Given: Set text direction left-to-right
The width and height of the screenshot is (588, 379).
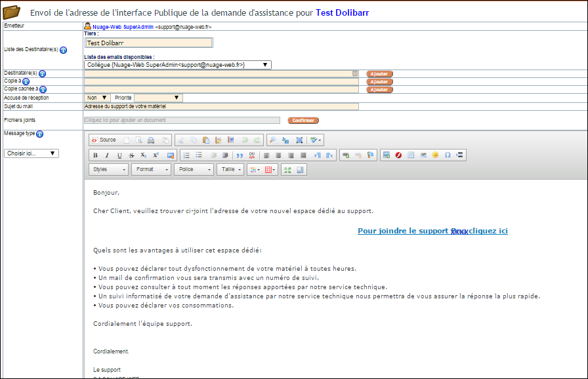Looking at the screenshot, I should tap(317, 155).
